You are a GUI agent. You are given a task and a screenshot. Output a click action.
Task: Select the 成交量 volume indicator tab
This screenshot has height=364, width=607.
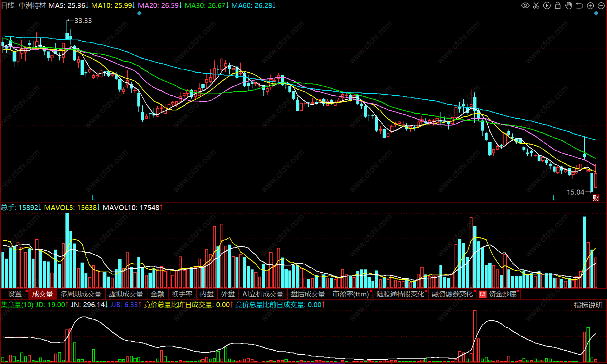tap(42, 294)
